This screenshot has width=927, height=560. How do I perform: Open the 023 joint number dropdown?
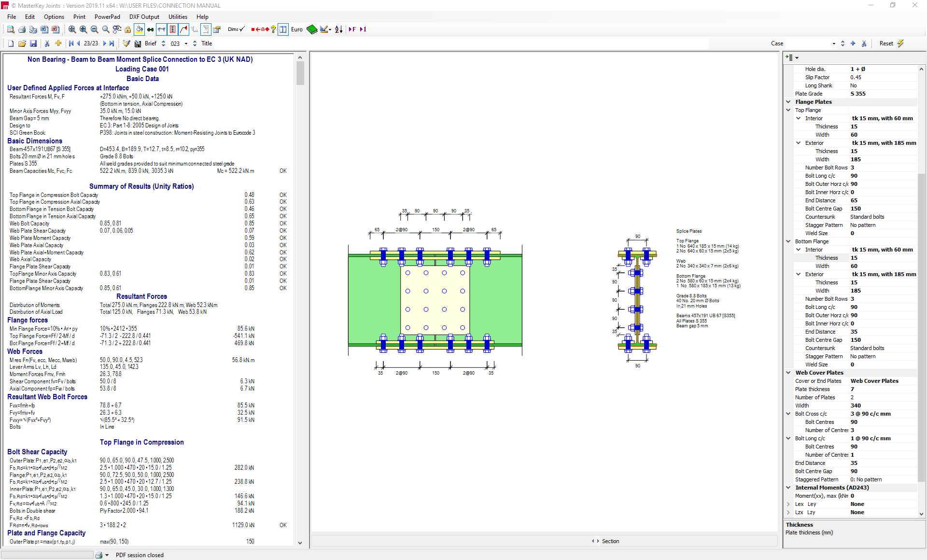pyautogui.click(x=186, y=44)
